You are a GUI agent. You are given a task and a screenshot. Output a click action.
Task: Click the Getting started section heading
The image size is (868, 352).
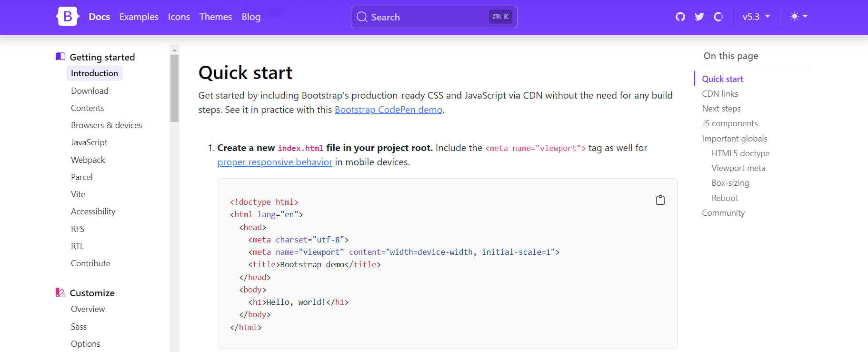102,57
